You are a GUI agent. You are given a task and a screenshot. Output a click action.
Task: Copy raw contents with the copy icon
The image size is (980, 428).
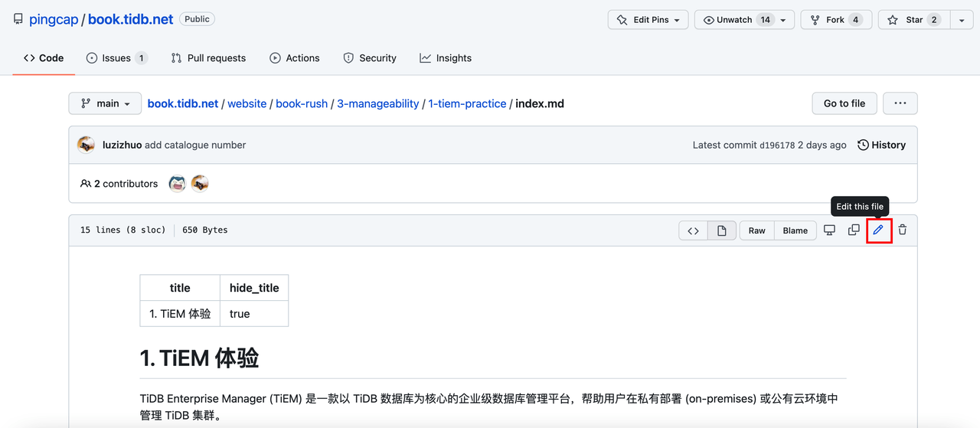(x=854, y=230)
